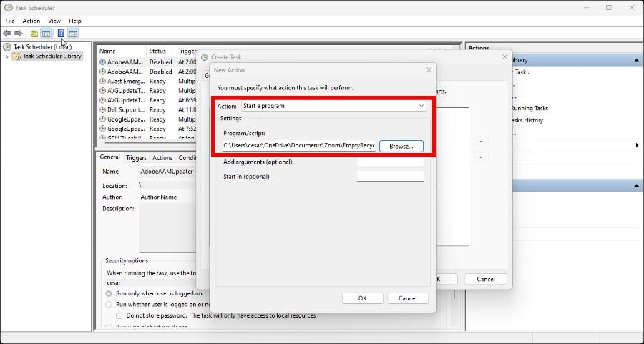Select the first AVGUpdateT task row
Viewport: 644px width, 344px height.
pyautogui.click(x=148, y=91)
